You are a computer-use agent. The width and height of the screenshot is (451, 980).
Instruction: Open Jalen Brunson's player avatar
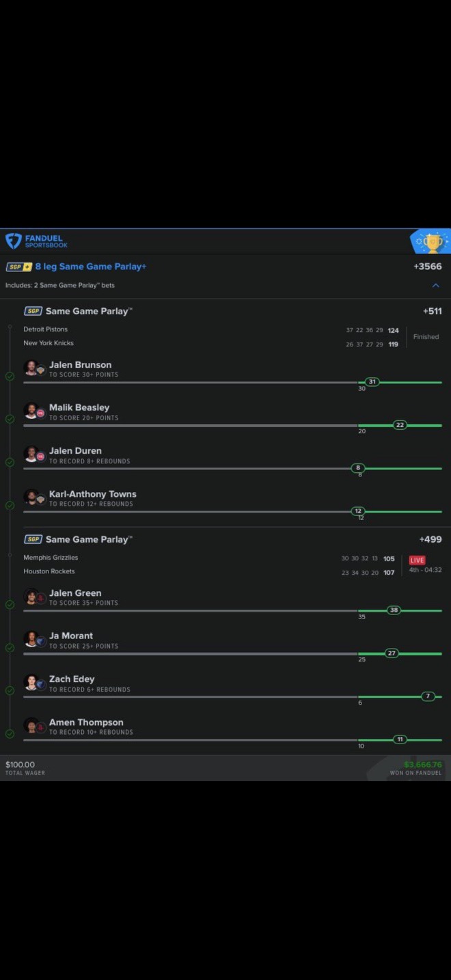[31, 368]
